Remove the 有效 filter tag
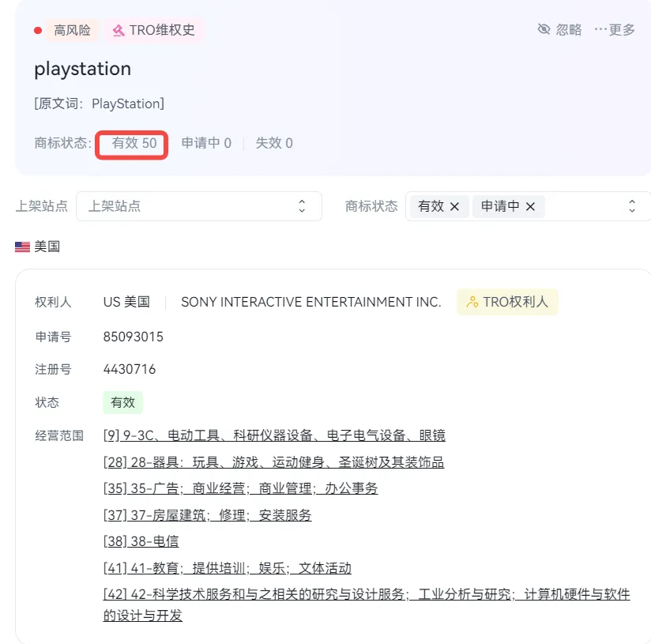651x644 pixels. pyautogui.click(x=454, y=206)
